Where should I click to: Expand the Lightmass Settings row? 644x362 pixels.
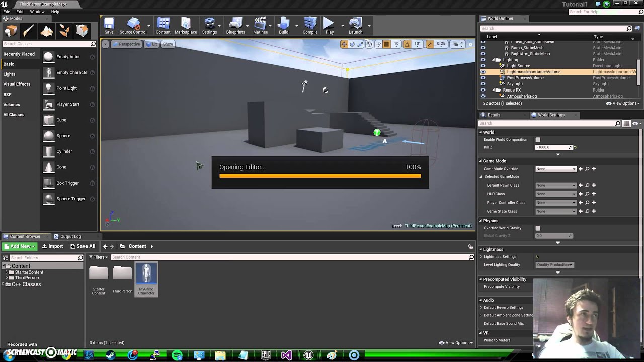(x=480, y=257)
